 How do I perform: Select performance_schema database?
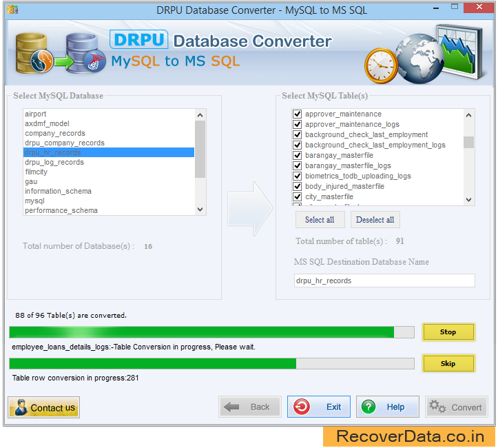(109, 210)
